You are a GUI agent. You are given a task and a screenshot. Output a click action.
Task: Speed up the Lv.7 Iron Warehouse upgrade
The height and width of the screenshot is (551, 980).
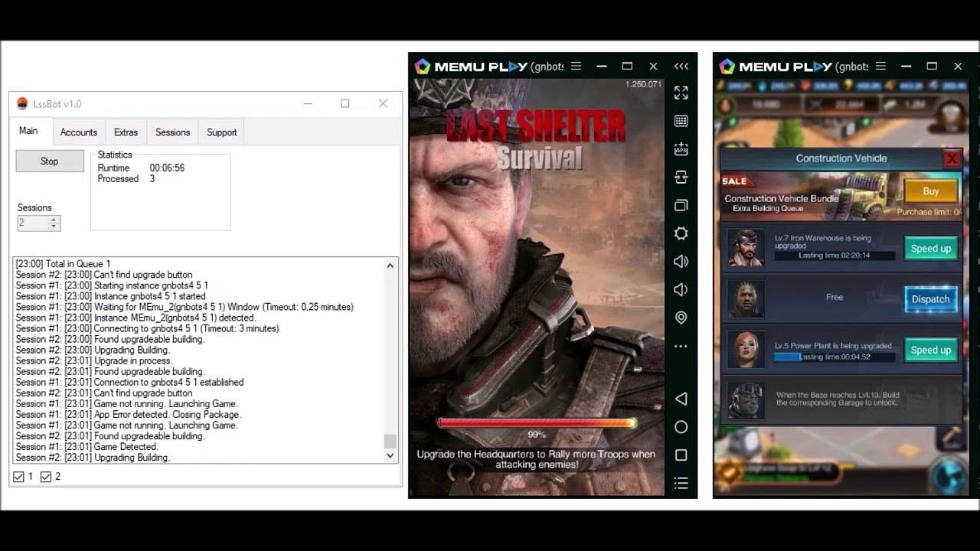pos(930,249)
